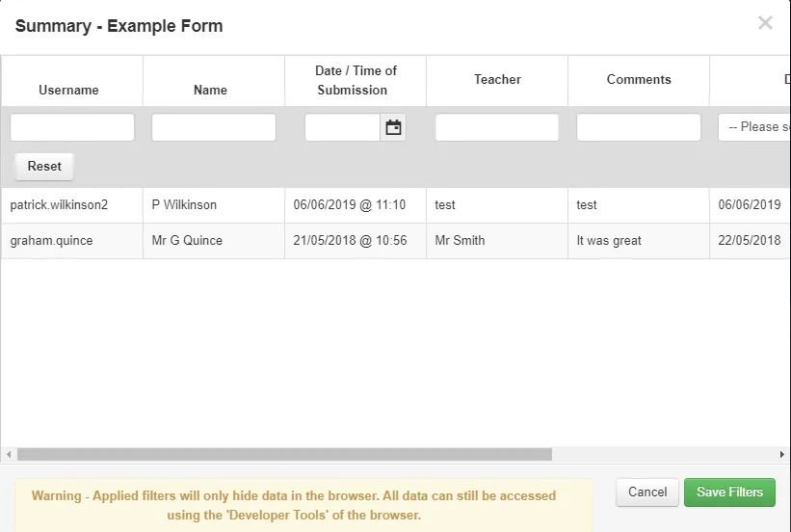Image resolution: width=791 pixels, height=532 pixels.
Task: Click the horizontal scrollbar thumb
Action: (x=284, y=454)
